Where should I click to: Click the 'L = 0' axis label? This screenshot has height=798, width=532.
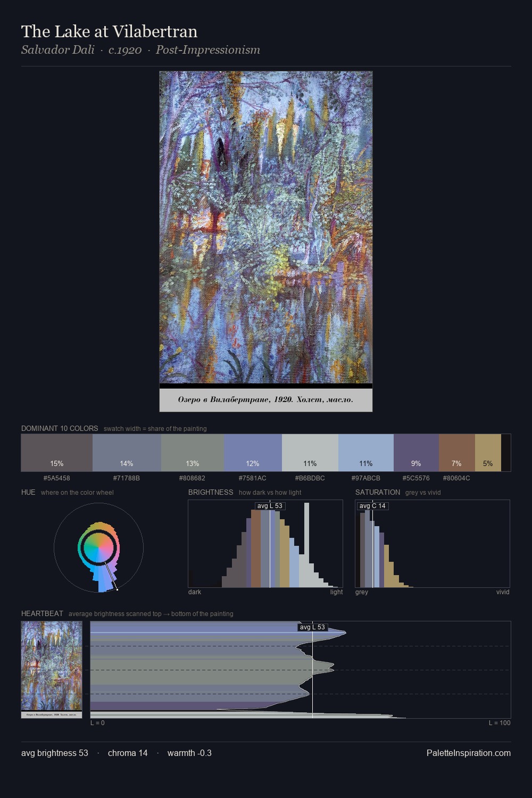coord(97,722)
